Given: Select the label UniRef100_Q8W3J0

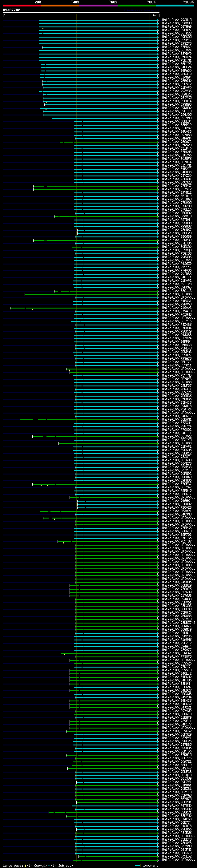Looking at the screenshot, I should pyautogui.click(x=176, y=74).
